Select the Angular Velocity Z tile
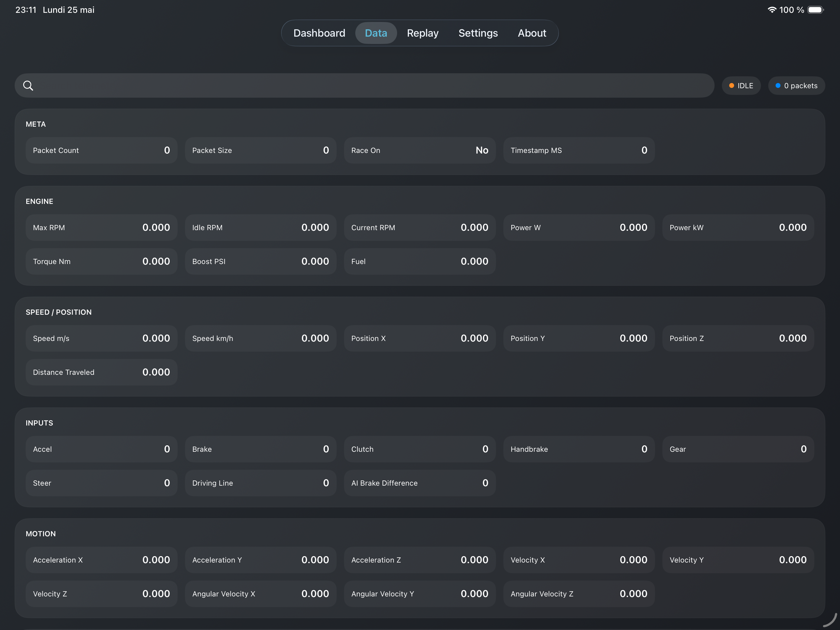This screenshot has width=840, height=630. 579,594
